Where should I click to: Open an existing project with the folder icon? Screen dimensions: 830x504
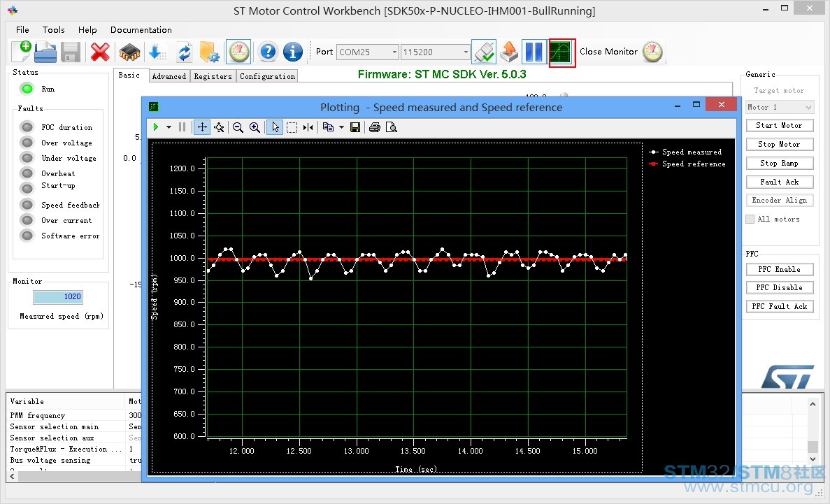[x=45, y=52]
